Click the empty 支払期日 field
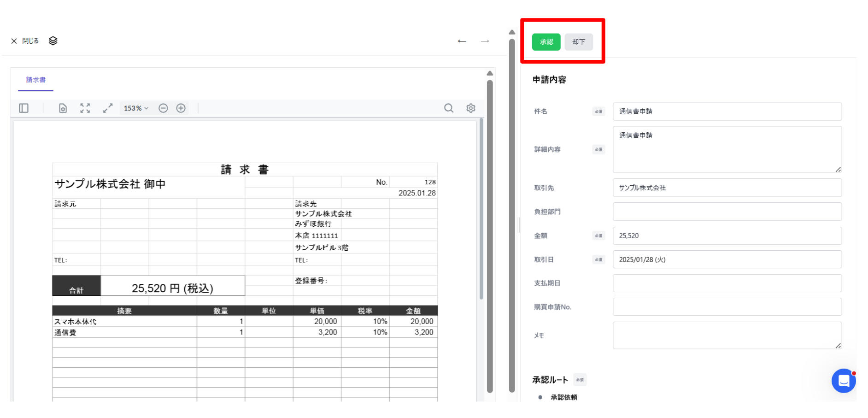The image size is (868, 418). point(727,283)
